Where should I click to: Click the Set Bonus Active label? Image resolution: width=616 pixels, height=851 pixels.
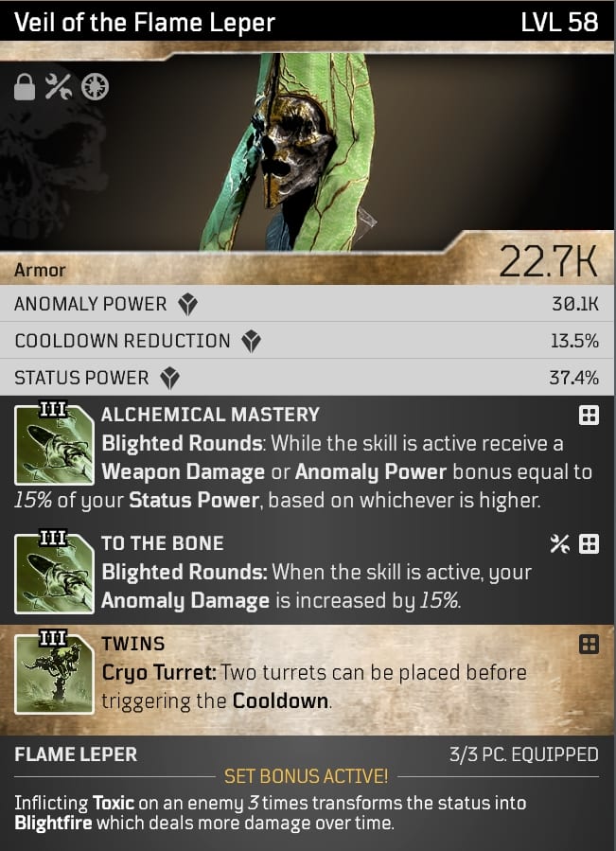[306, 776]
